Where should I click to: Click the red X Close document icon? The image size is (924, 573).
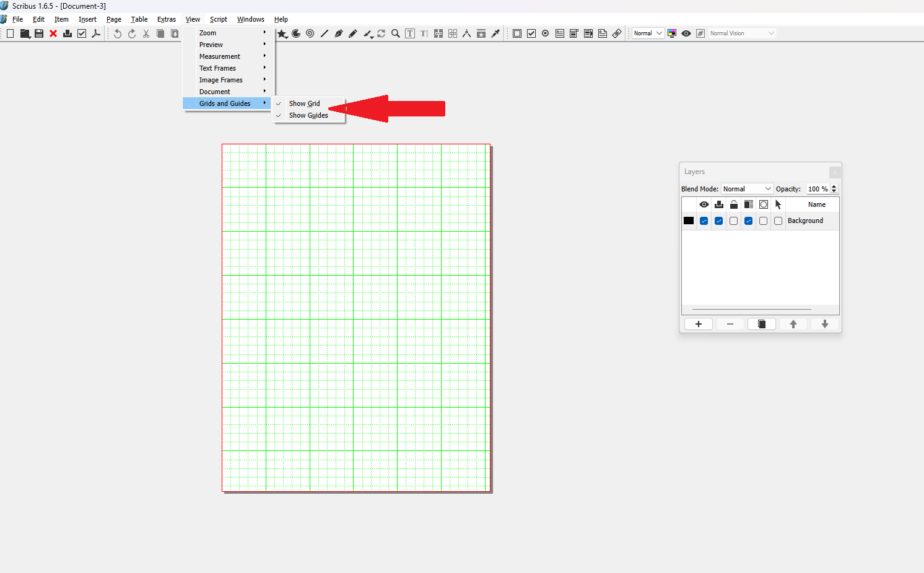pyautogui.click(x=53, y=33)
